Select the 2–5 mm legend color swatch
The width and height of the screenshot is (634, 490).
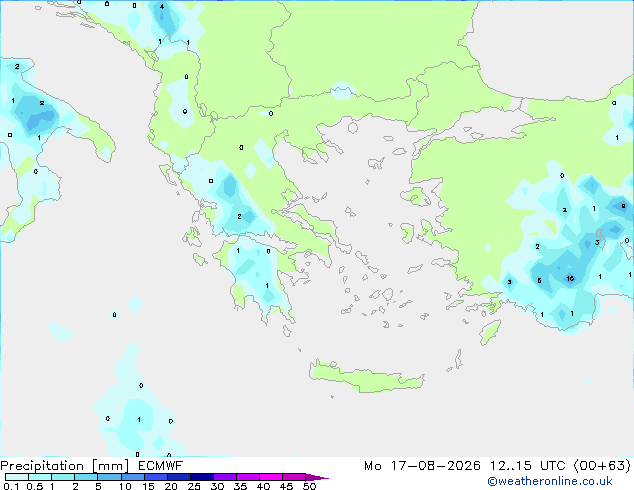tap(86, 477)
